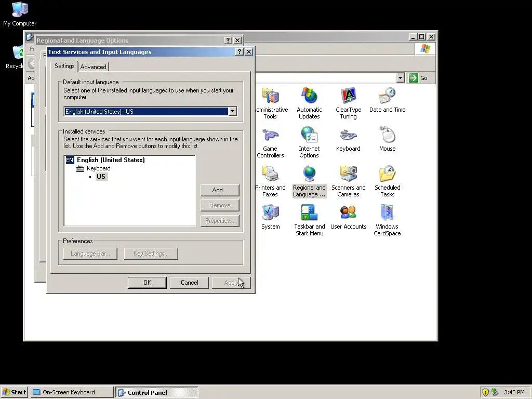
Task: Click the Text Services help question button
Action: point(240,51)
